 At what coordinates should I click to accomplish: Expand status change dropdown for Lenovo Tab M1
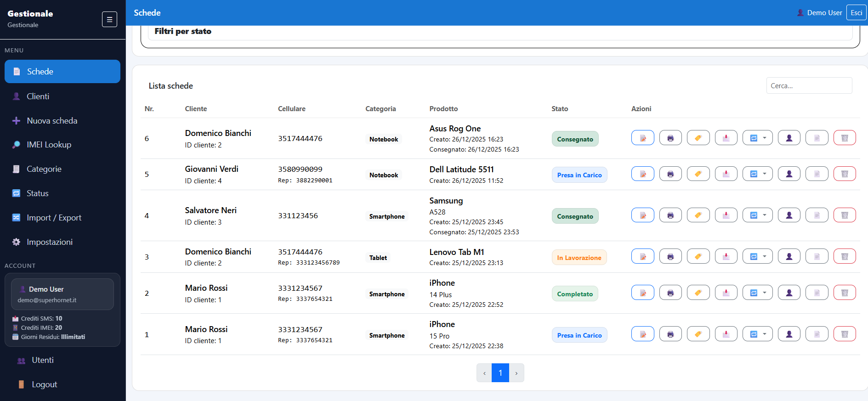(757, 256)
